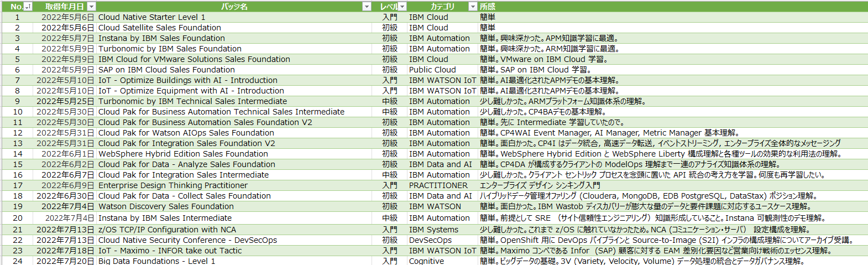Select the Cloud Satellite Sales Foundation cell
The image size is (868, 265).
coord(160,28)
